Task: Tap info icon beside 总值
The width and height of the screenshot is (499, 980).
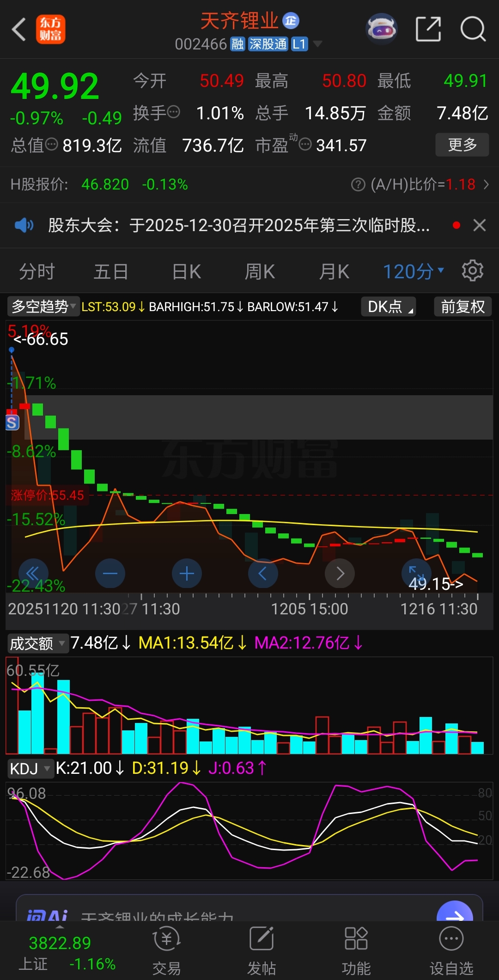Action: click(52, 145)
